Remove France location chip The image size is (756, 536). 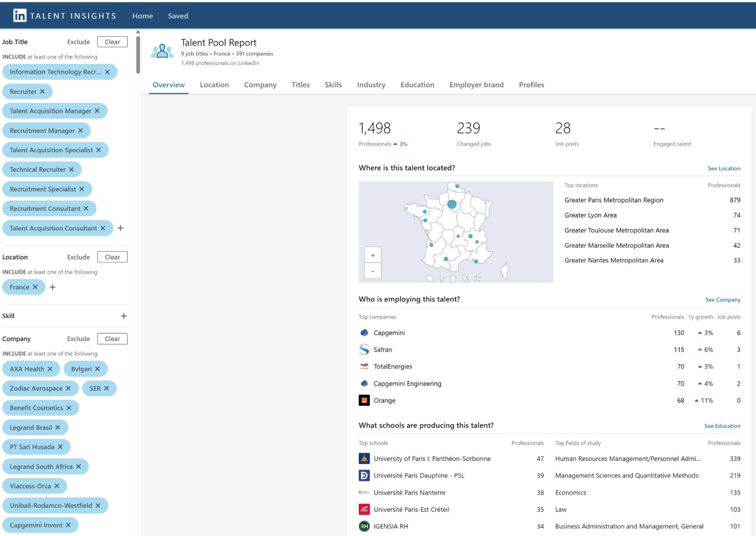tap(35, 287)
